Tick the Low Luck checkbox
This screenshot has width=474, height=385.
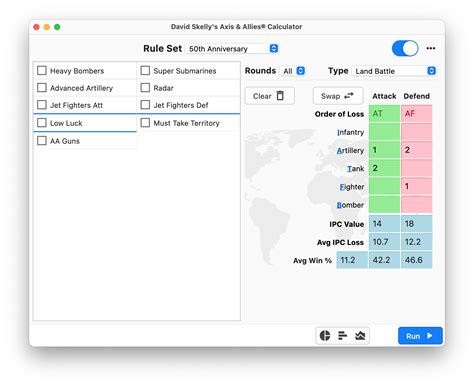click(42, 123)
